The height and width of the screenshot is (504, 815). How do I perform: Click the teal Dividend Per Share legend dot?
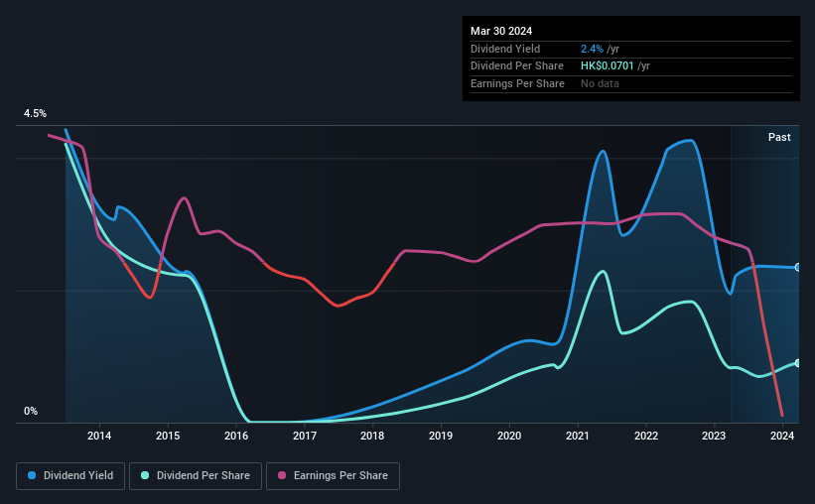[145, 475]
